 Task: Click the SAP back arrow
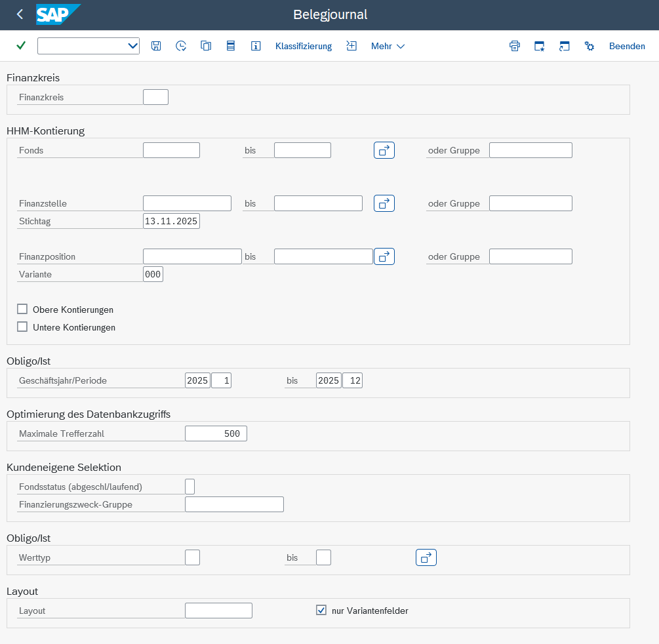pos(20,14)
